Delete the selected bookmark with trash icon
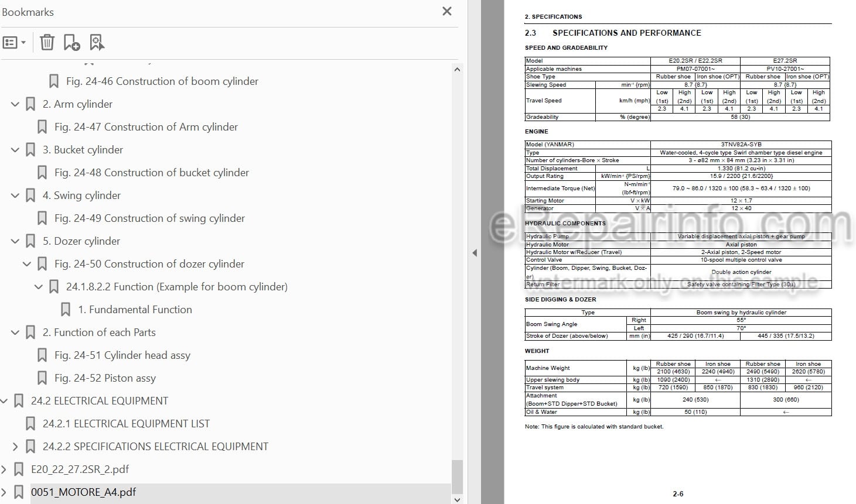The image size is (856, 504). click(47, 42)
